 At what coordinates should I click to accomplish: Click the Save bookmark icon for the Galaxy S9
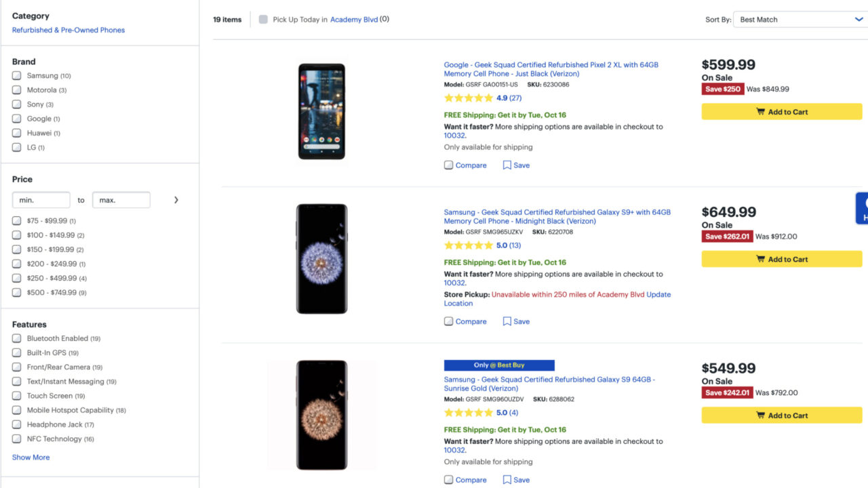click(x=507, y=479)
